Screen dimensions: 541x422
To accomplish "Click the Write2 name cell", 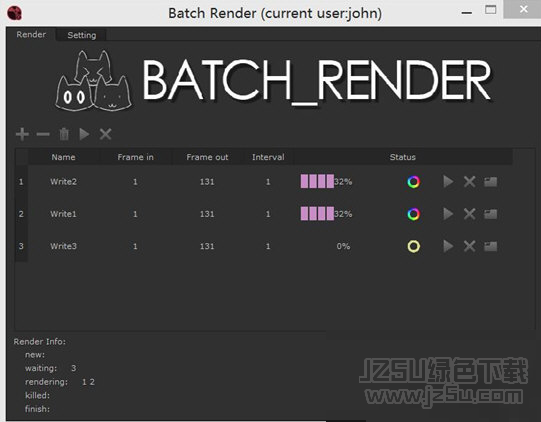I will tap(63, 181).
